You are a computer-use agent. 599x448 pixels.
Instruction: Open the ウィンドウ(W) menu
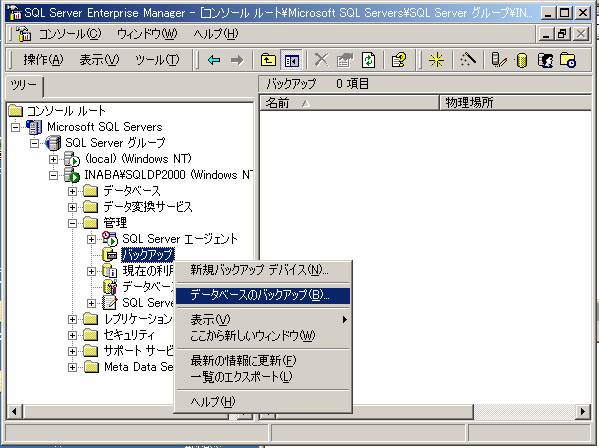coord(147,34)
